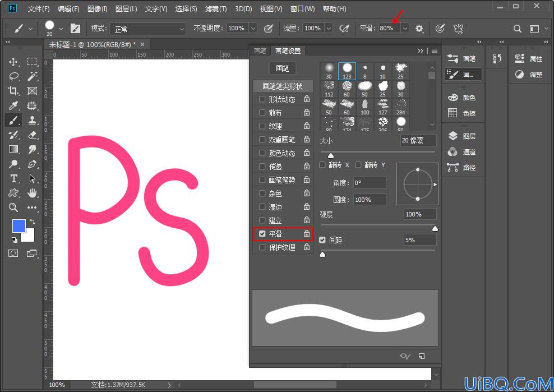Expand the brush settings panel flyout menu
The height and width of the screenshot is (392, 554).
435,51
